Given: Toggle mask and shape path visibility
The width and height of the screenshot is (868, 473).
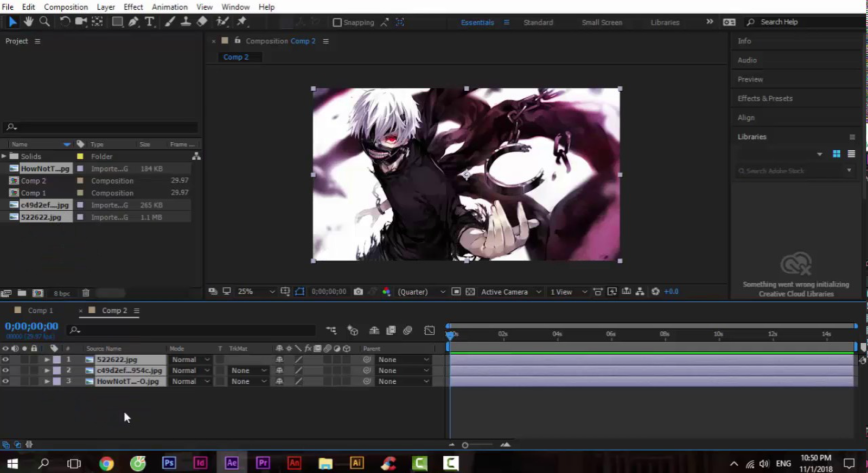Looking at the screenshot, I should point(299,292).
